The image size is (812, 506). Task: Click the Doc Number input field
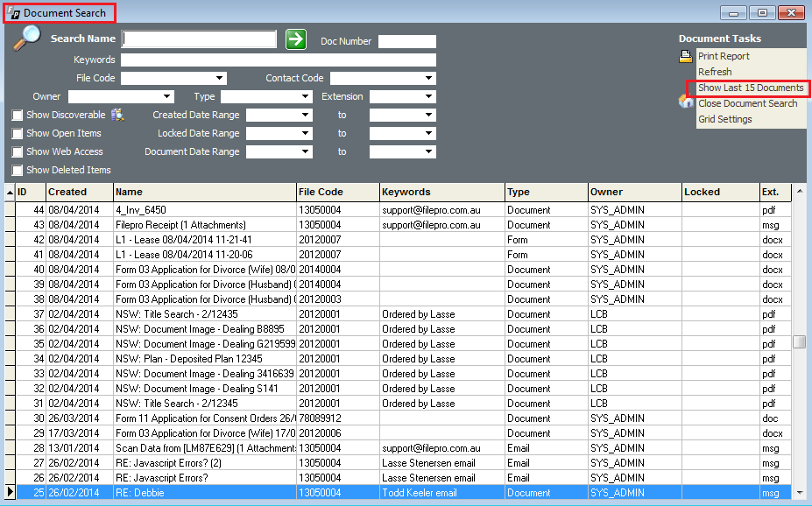click(407, 41)
